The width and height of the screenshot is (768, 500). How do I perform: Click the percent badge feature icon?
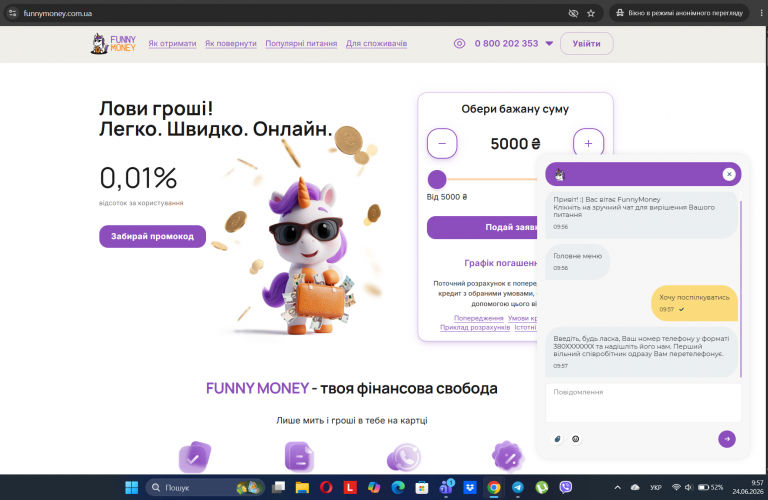(x=508, y=456)
